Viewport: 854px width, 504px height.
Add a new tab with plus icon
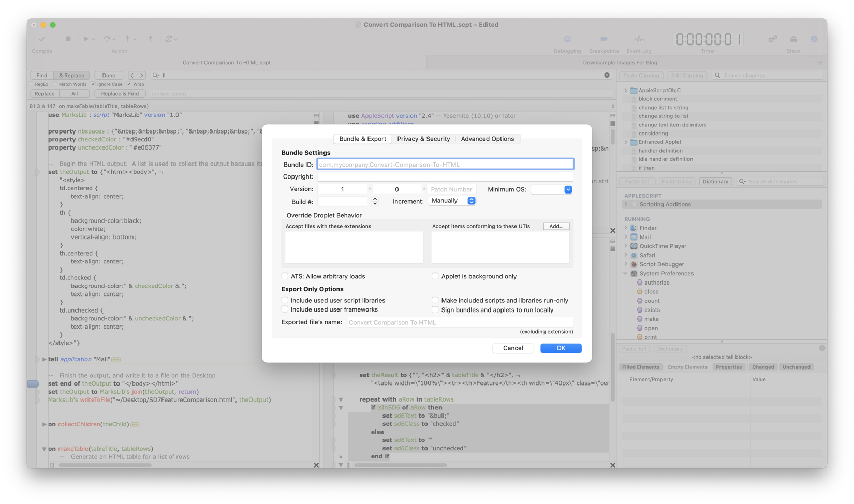click(x=820, y=63)
